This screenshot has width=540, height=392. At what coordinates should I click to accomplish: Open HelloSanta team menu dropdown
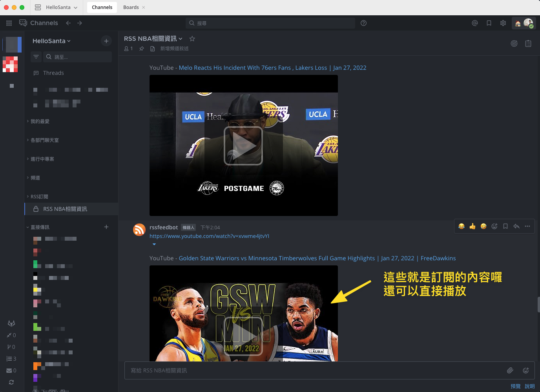51,41
